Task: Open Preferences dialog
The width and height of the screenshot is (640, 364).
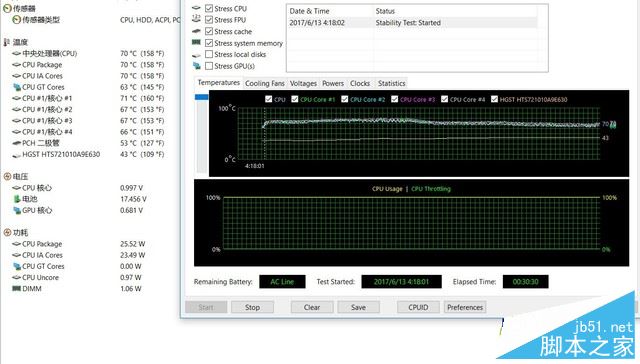Action: (465, 307)
